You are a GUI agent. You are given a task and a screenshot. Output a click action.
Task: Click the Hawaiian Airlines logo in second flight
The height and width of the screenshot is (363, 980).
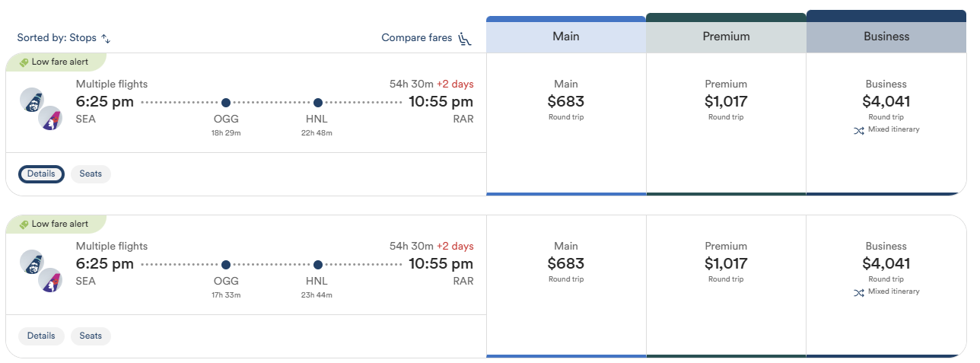[50, 280]
